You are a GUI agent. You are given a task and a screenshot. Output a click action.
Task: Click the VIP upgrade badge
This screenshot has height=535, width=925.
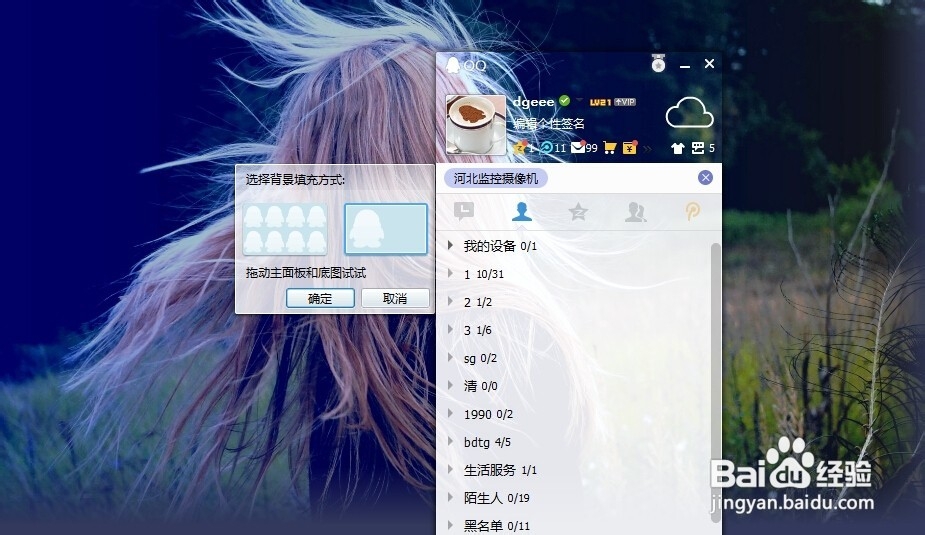click(625, 102)
